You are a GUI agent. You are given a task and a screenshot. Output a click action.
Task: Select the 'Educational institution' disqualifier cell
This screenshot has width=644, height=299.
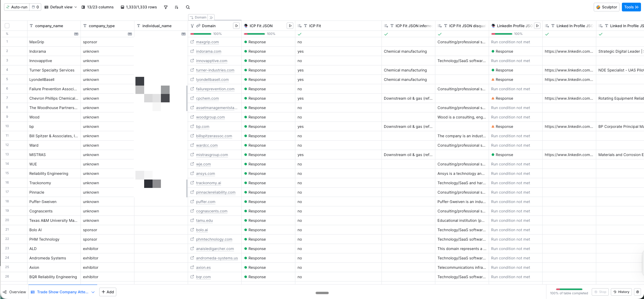click(462, 220)
